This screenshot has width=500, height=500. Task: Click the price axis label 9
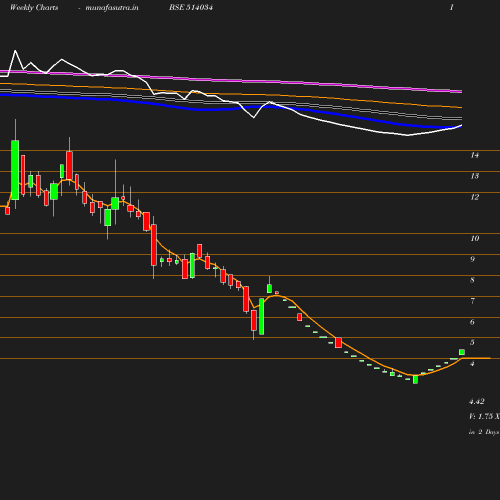point(472,259)
